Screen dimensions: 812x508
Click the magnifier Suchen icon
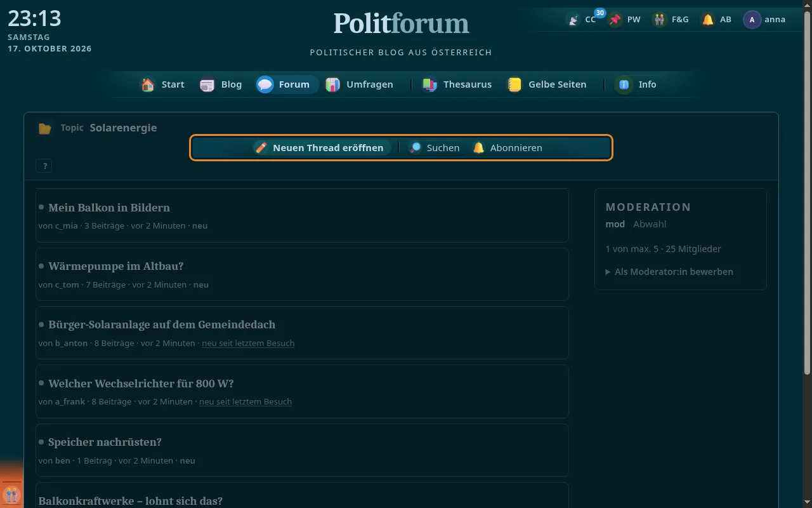click(415, 148)
